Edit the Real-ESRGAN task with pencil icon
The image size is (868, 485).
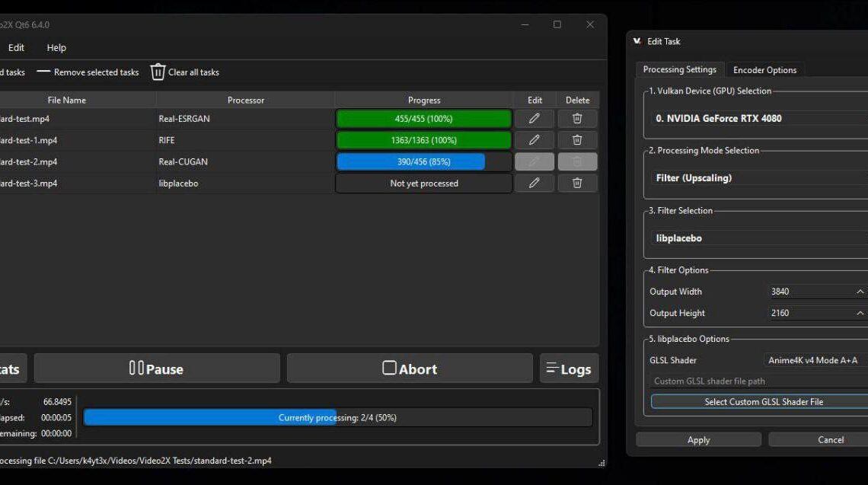(x=535, y=119)
